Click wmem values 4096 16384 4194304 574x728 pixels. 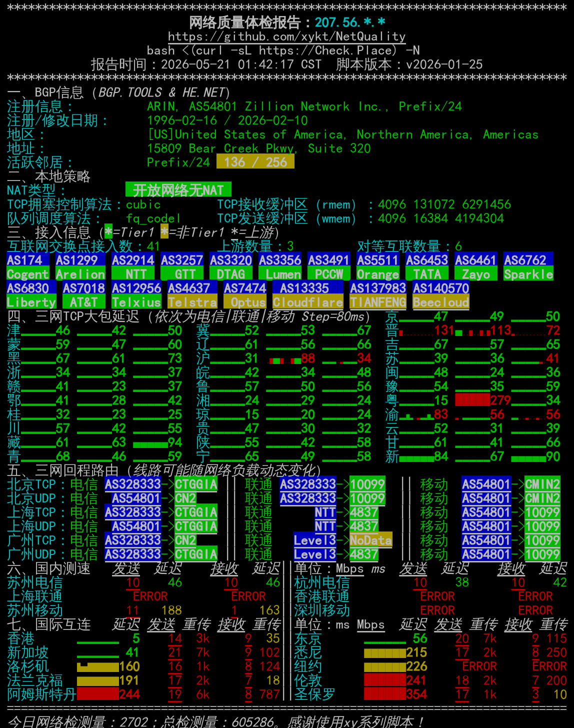point(441,218)
